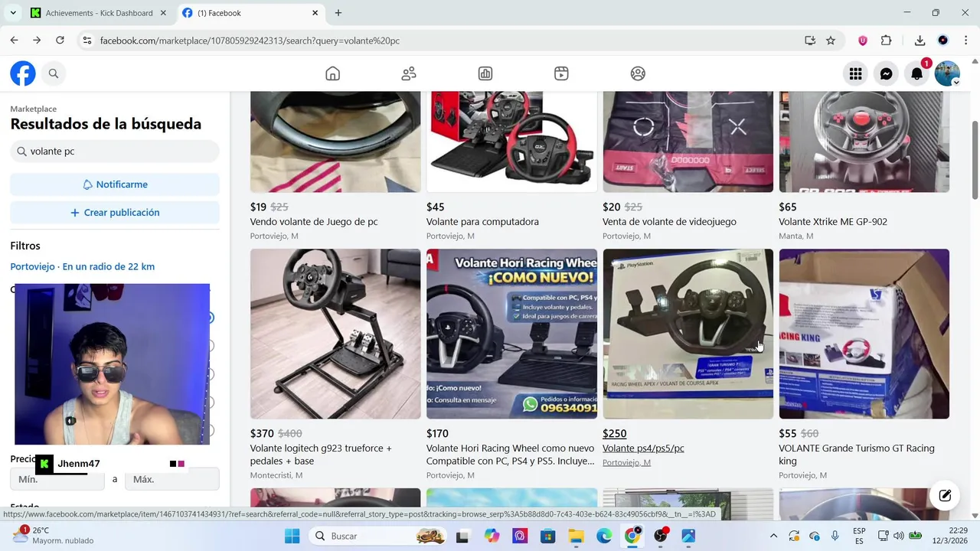
Task: Open Microsoft Edge from the taskbar
Action: pyautogui.click(x=604, y=536)
